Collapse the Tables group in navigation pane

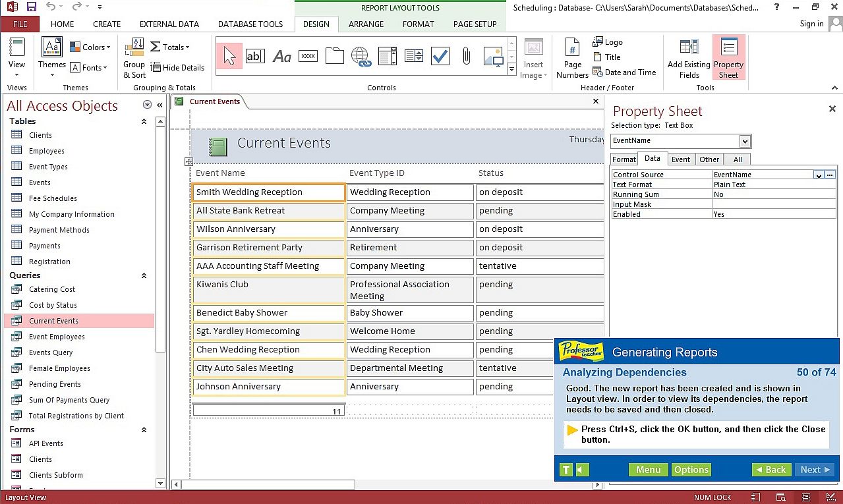(x=144, y=121)
